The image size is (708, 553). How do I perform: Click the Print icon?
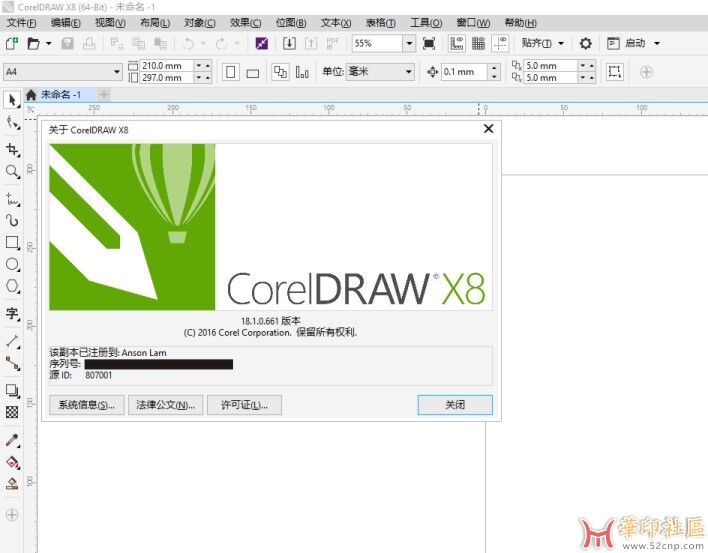(x=89, y=43)
